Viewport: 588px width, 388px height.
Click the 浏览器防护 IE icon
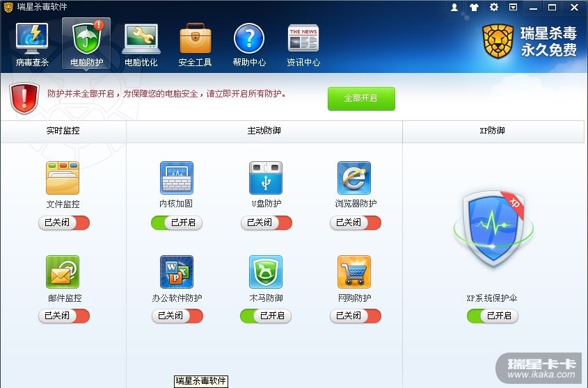[x=354, y=178]
